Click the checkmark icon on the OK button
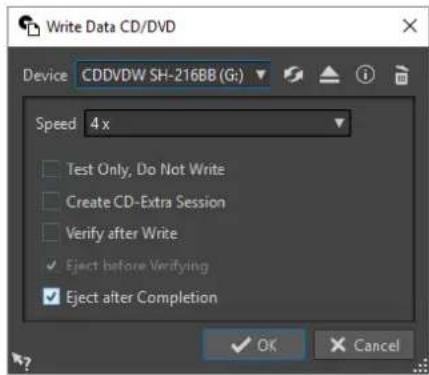 pyautogui.click(x=241, y=345)
